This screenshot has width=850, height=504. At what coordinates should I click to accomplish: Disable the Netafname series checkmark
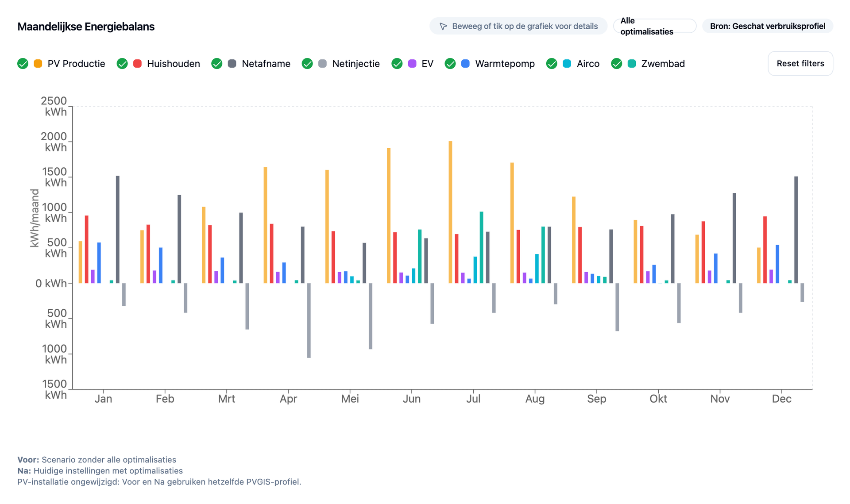pos(217,64)
